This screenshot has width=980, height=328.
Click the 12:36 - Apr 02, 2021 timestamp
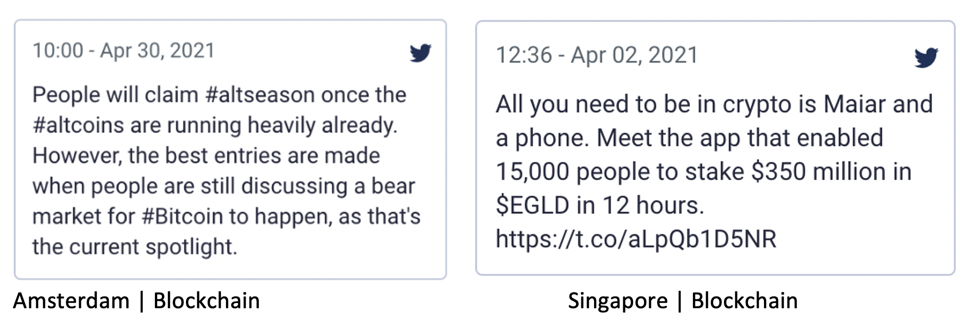click(x=596, y=55)
